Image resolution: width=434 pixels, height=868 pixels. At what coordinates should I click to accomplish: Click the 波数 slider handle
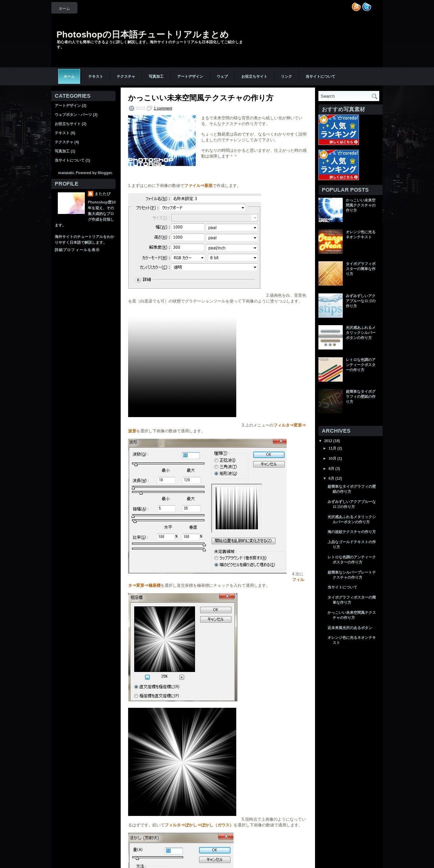click(x=136, y=464)
